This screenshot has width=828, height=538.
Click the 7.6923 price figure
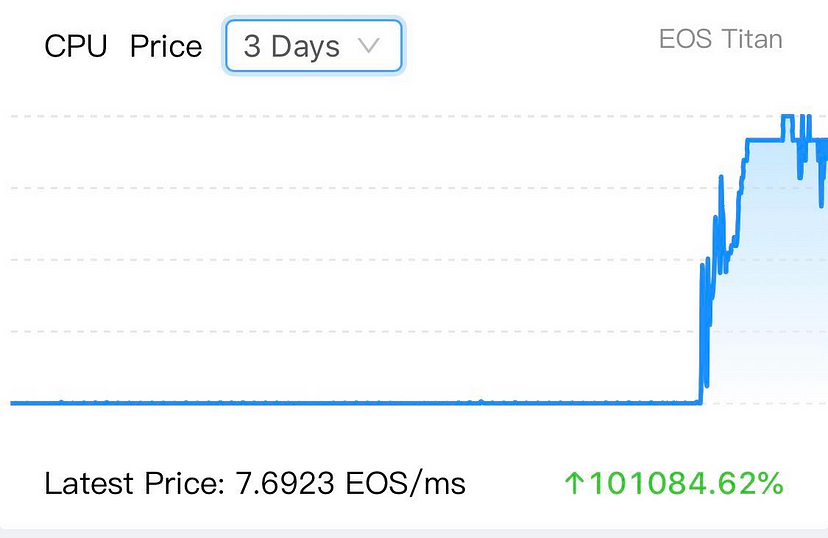coord(285,483)
